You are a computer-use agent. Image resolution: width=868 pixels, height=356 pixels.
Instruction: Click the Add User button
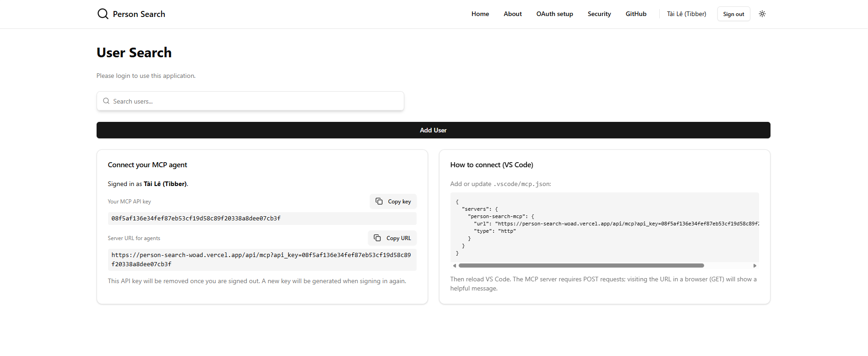click(433, 130)
